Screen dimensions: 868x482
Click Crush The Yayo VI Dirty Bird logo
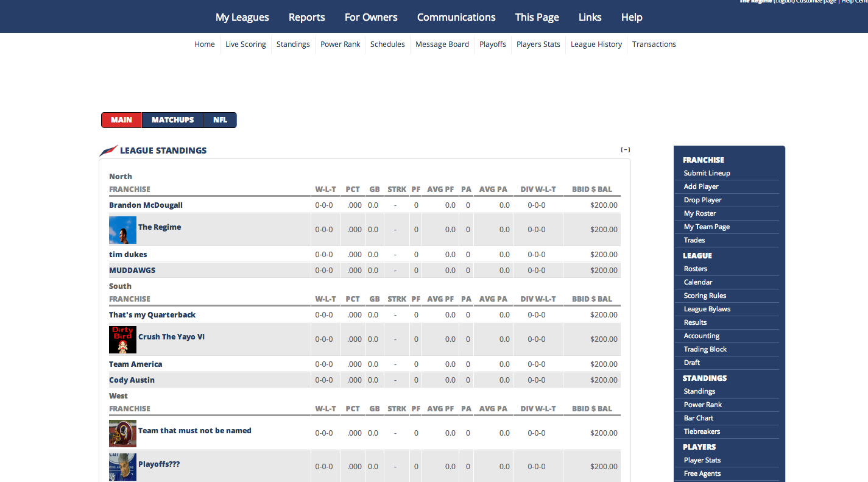pos(122,340)
